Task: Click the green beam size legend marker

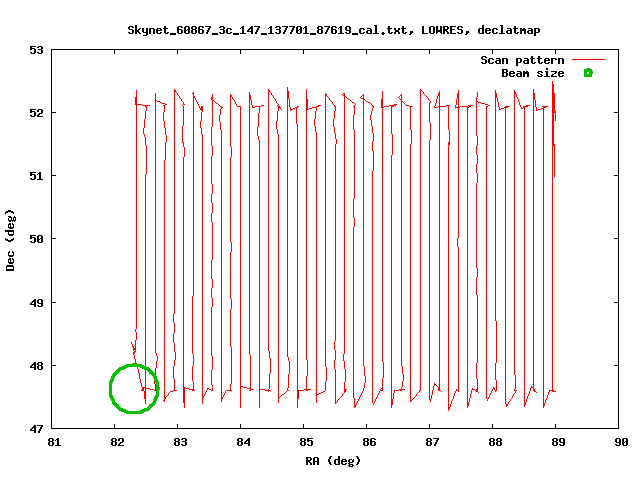Action: coord(588,73)
